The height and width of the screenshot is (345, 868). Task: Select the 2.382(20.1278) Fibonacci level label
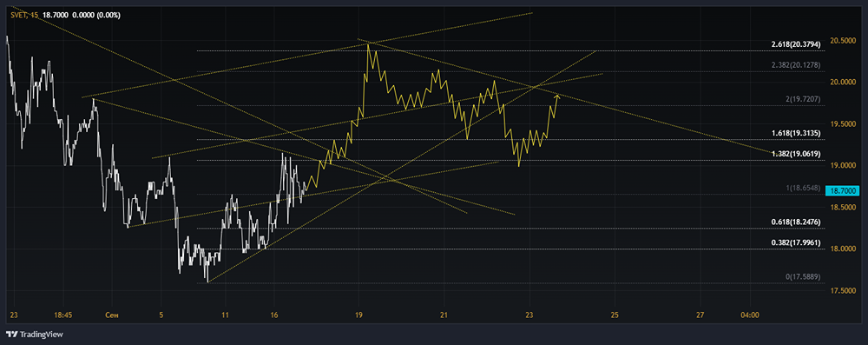pyautogui.click(x=796, y=65)
